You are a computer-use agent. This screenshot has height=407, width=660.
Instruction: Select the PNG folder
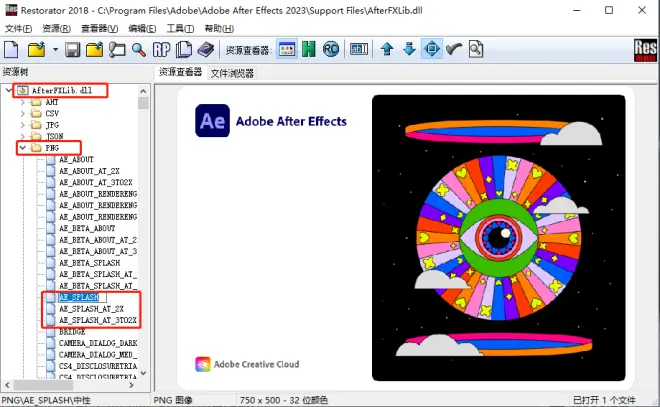(x=52, y=148)
